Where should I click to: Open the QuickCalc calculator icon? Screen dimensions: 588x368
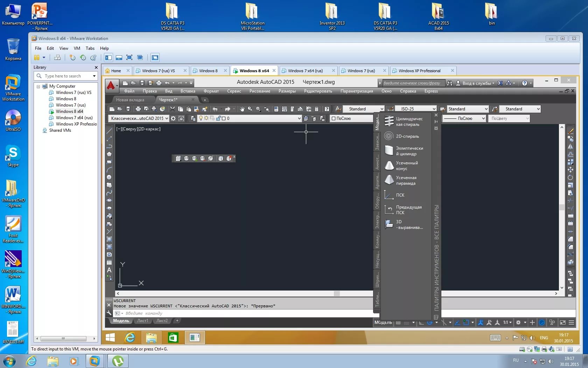[x=317, y=109]
